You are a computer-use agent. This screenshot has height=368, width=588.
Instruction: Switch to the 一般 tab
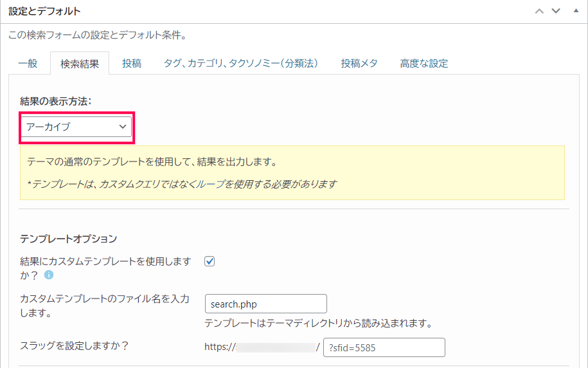tap(28, 63)
